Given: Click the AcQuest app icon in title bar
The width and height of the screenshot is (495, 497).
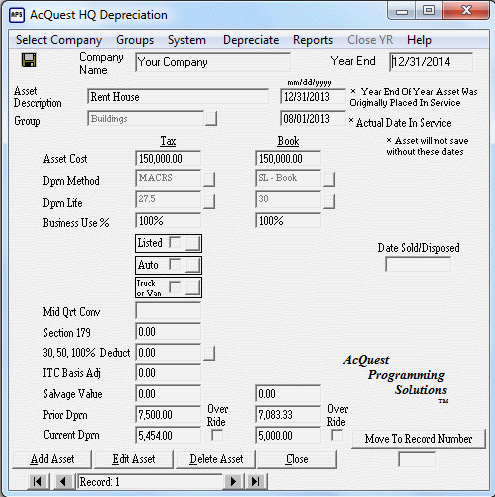Looking at the screenshot, I should pyautogui.click(x=17, y=15).
